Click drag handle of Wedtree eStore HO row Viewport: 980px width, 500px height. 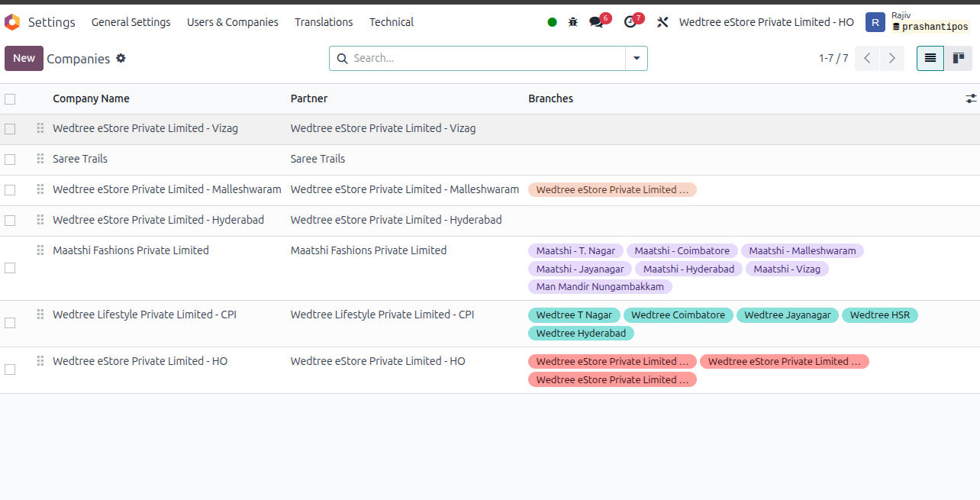click(x=40, y=361)
